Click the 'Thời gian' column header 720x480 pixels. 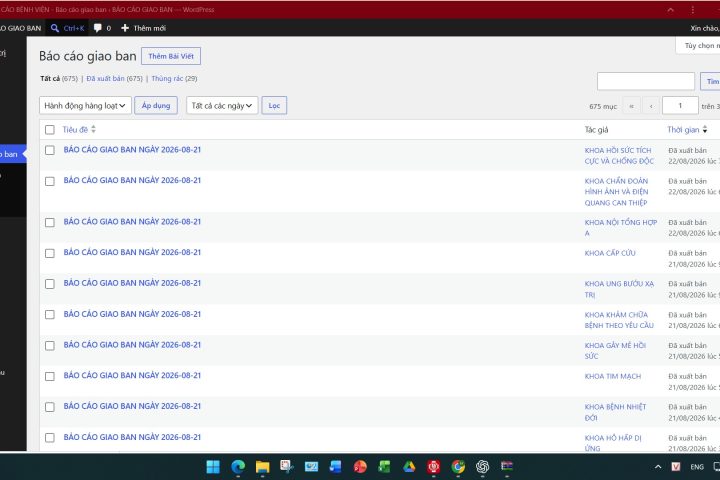click(683, 130)
